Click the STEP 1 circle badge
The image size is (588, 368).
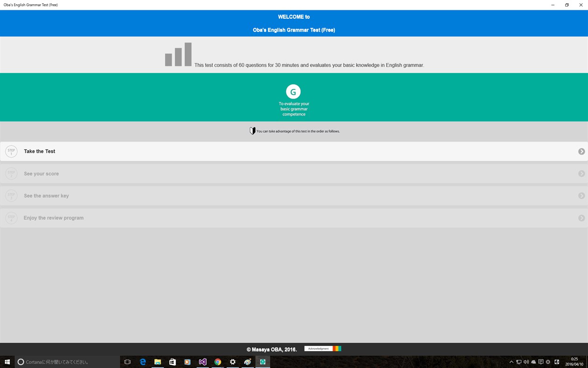click(11, 151)
